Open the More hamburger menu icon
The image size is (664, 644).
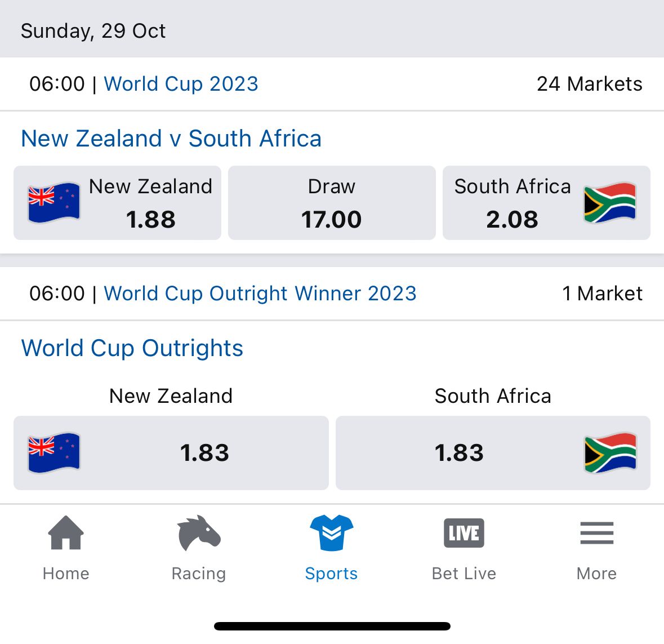pyautogui.click(x=596, y=533)
